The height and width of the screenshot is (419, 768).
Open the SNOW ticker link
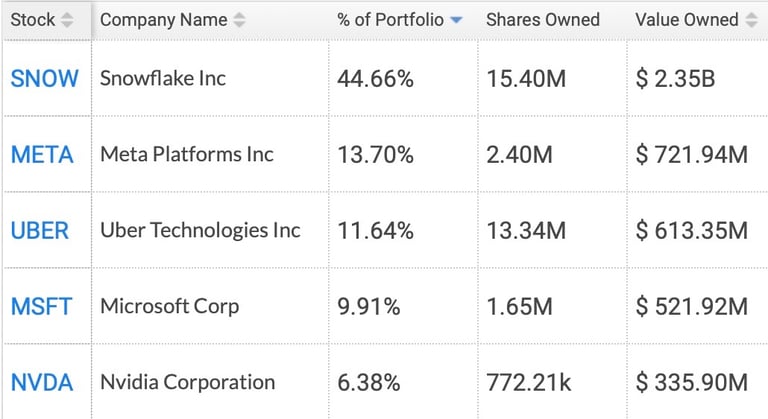[x=44, y=79]
